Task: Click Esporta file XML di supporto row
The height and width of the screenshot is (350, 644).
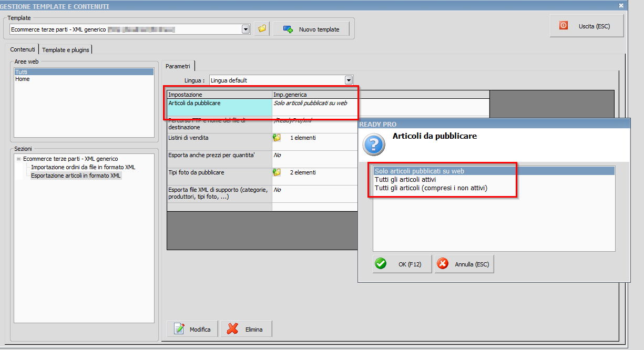Action: coord(219,194)
